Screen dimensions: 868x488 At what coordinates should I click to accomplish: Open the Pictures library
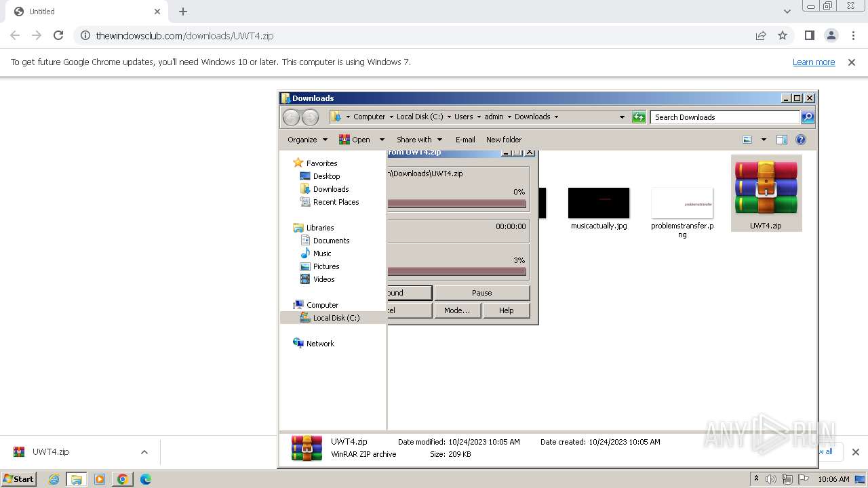click(326, 266)
